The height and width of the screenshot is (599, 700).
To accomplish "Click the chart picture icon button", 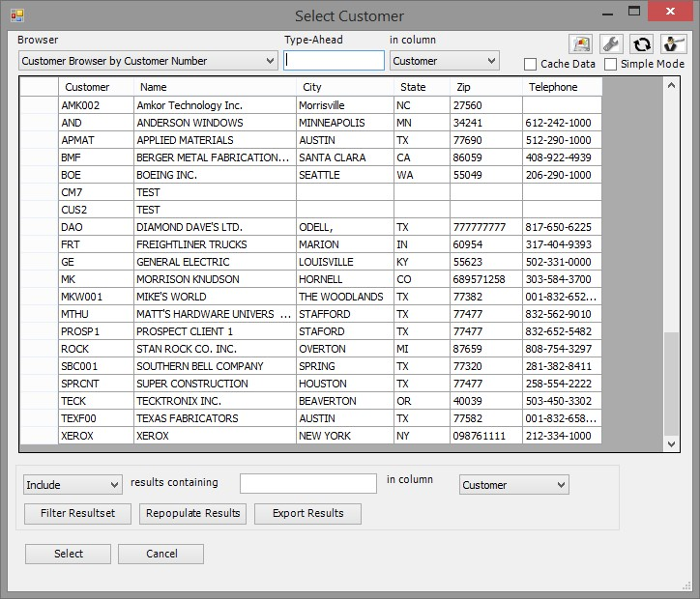I will pos(580,43).
